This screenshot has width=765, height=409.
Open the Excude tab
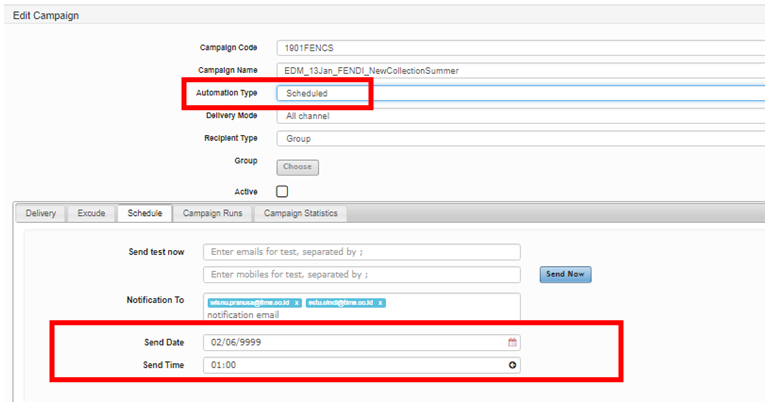(x=91, y=213)
